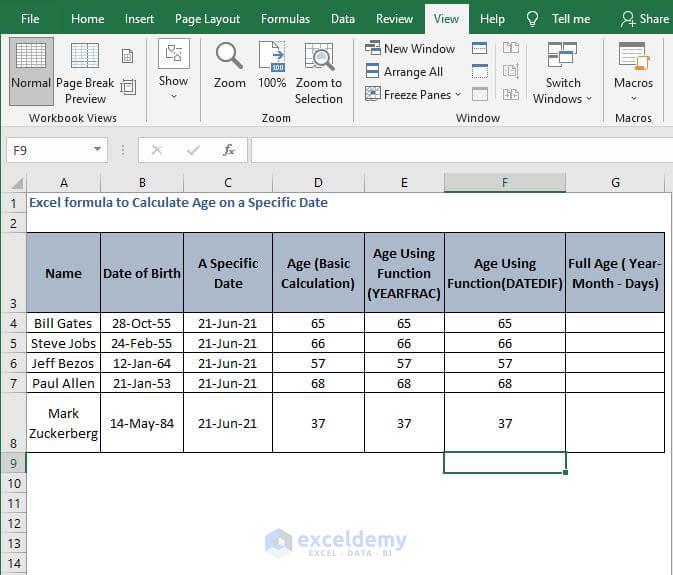The width and height of the screenshot is (673, 575).
Task: Click the Share button
Action: tap(645, 19)
